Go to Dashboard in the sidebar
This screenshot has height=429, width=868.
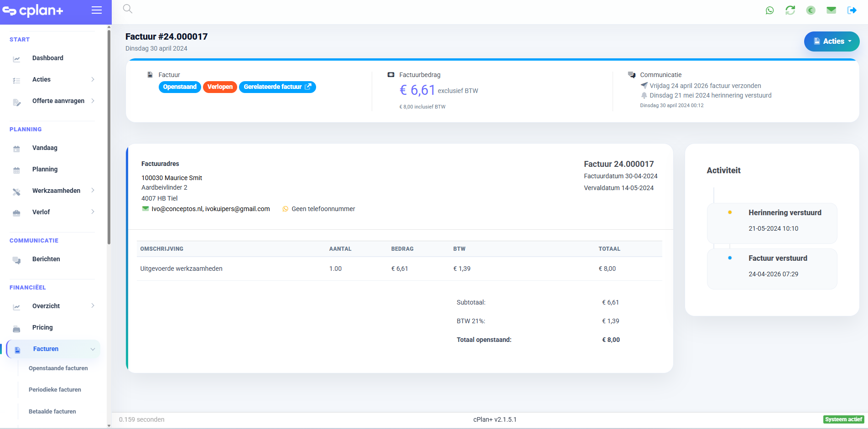[x=48, y=58]
